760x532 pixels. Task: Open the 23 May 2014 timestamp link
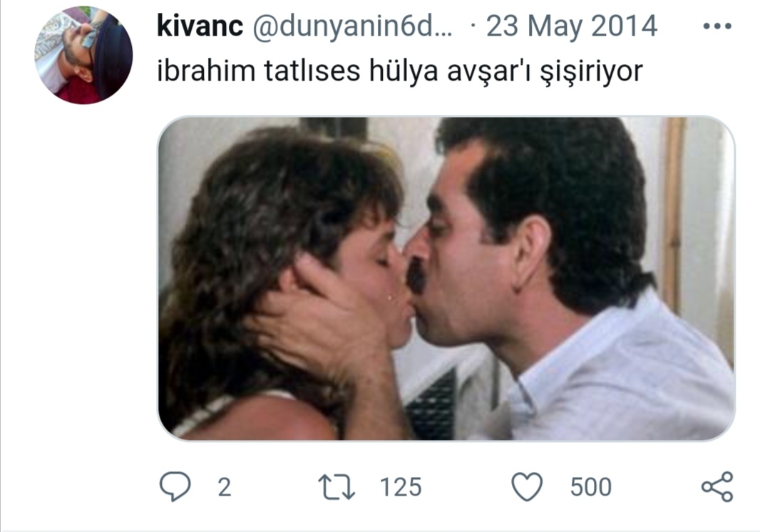click(x=572, y=26)
